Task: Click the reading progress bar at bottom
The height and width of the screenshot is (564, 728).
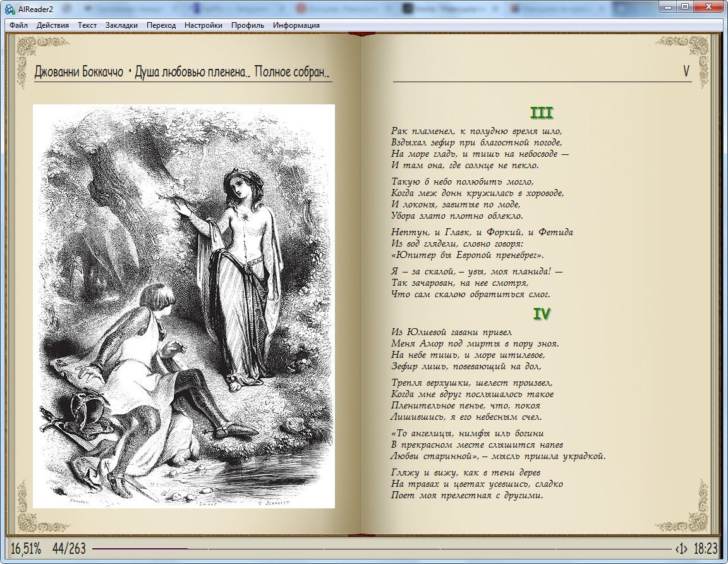Action: click(x=382, y=549)
